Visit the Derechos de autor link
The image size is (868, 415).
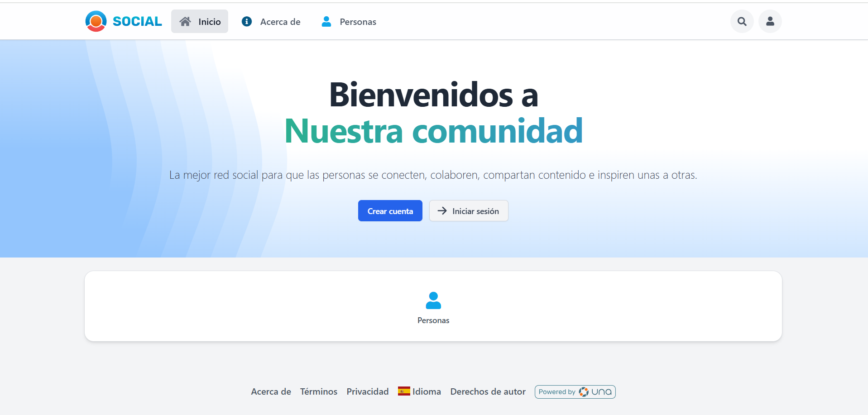(488, 391)
